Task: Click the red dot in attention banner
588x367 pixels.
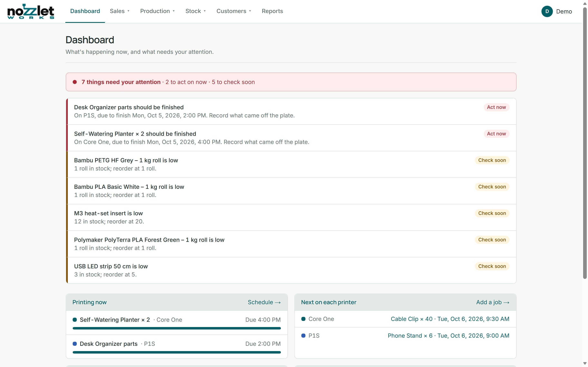Action: tap(75, 82)
